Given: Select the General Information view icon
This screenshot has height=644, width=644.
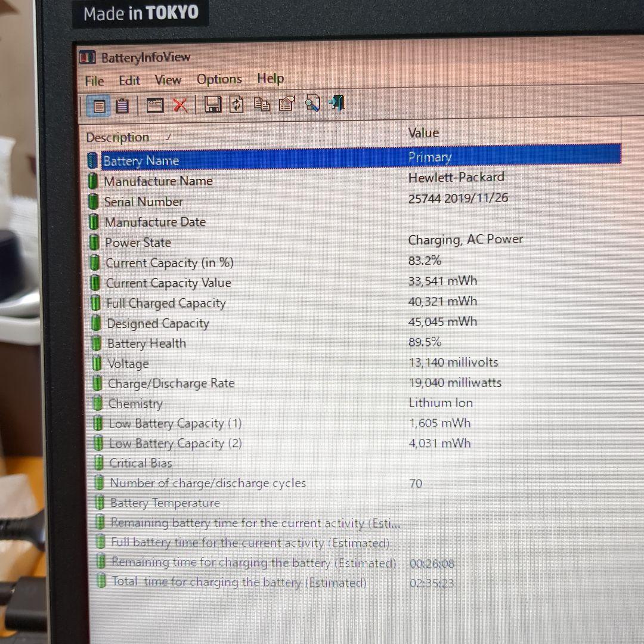Looking at the screenshot, I should 98,105.
